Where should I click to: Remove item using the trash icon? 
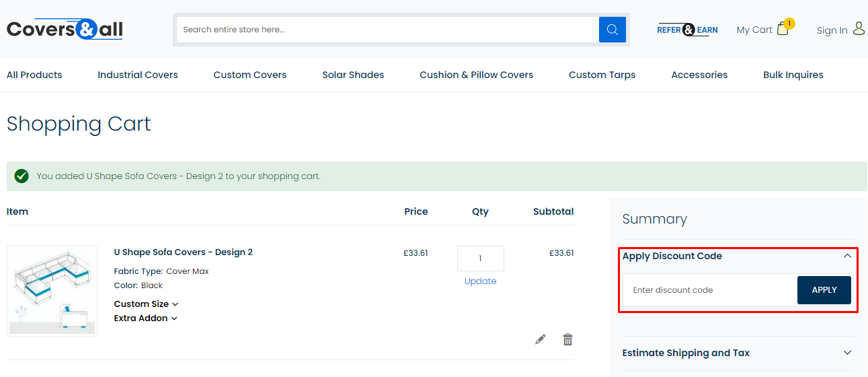567,339
